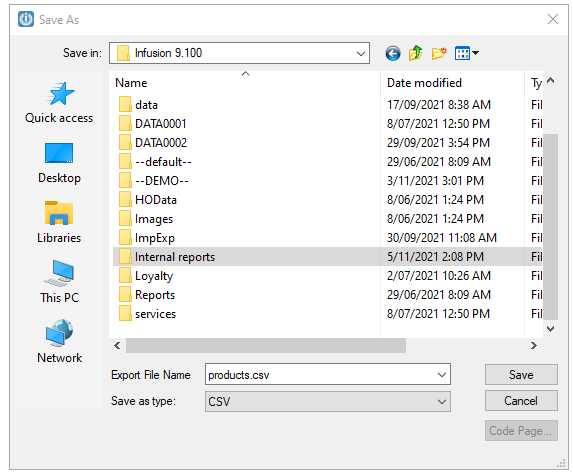Select the DATA0002 folder
The height and width of the screenshot is (475, 573).
click(161, 143)
